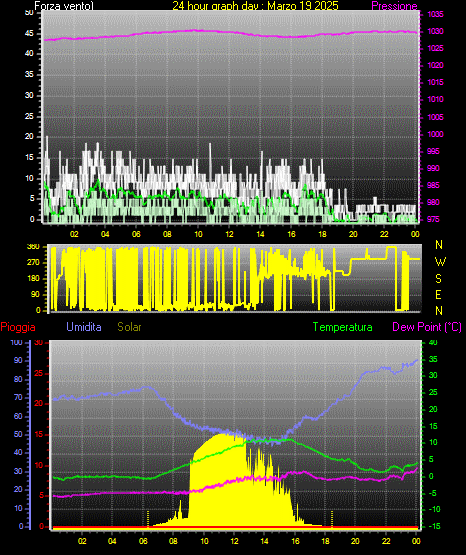Click the 12 hour tick on wind graph

229,234
